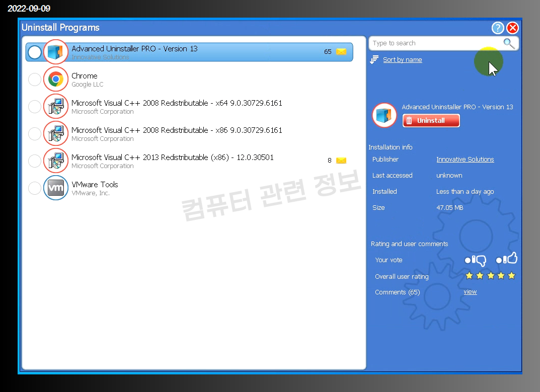Click the 47.05 MB size value
Screen dimensions: 540x392
point(450,208)
